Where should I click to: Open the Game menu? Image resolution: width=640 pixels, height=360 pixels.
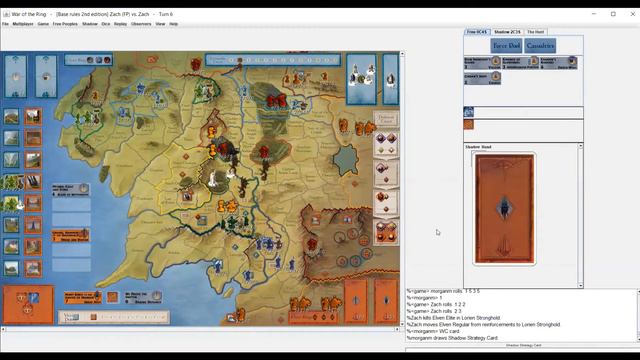tap(43, 24)
